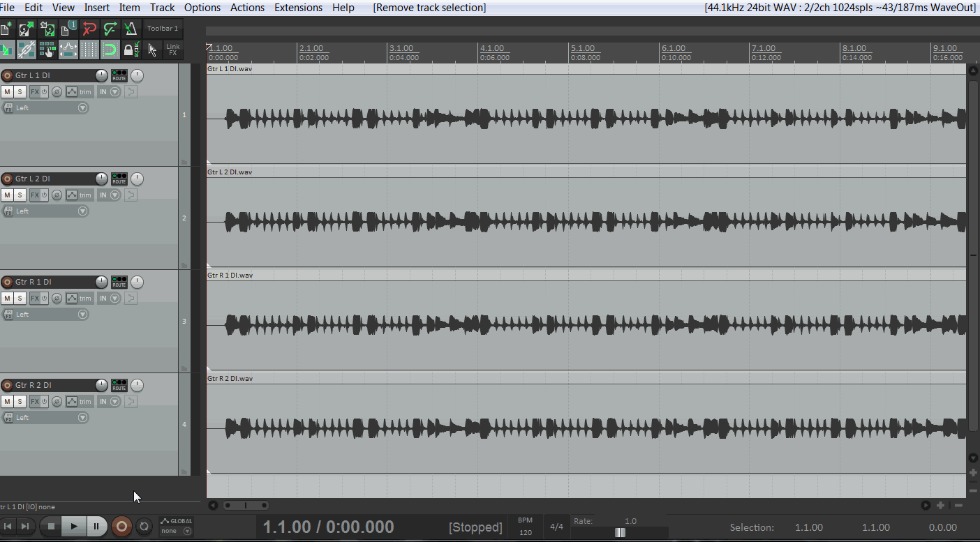980x542 pixels.
Task: Go to project end transport button
Action: (24, 527)
